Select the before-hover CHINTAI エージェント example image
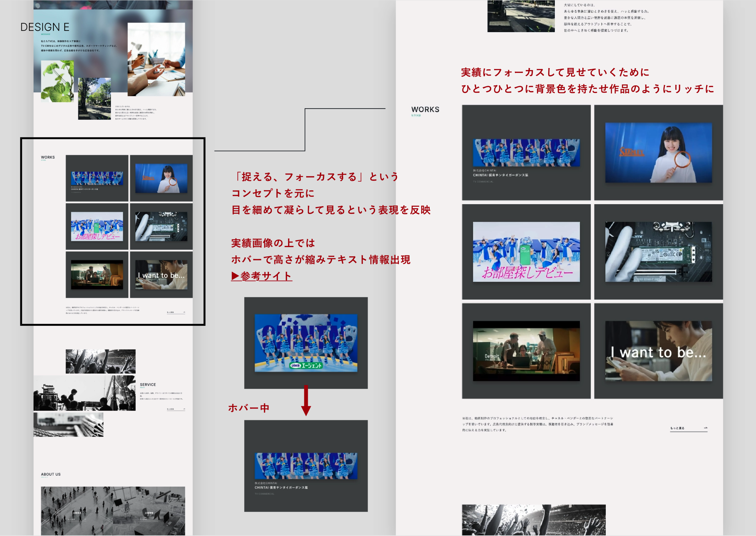 306,343
